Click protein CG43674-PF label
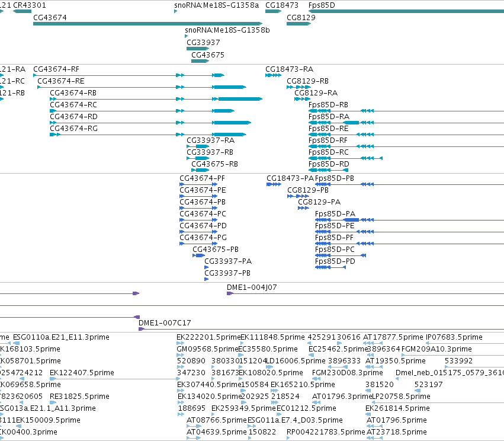 tap(202, 178)
